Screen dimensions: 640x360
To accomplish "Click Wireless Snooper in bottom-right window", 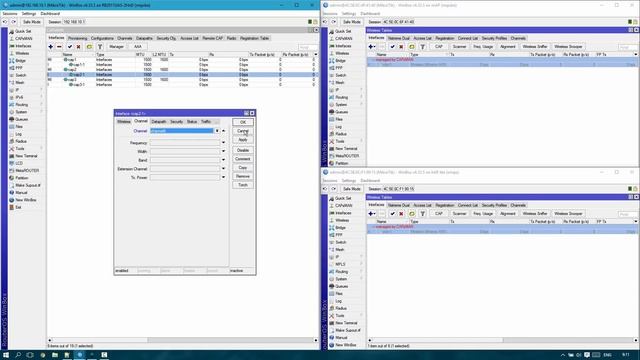I will click(x=568, y=214).
